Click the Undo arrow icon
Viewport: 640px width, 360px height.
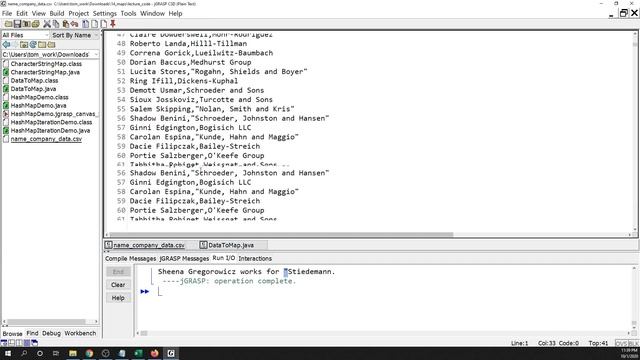(74, 24)
